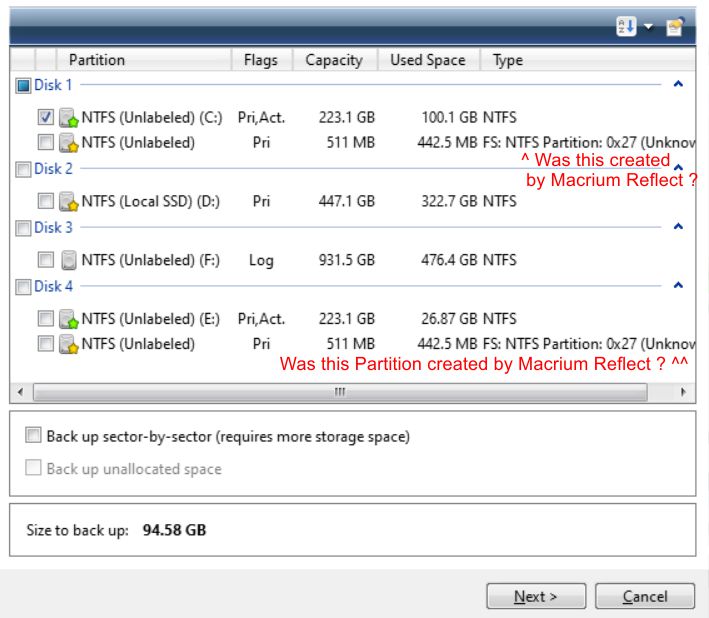Enable Back up sector-by-sector option
The image size is (709, 618).
(33, 435)
